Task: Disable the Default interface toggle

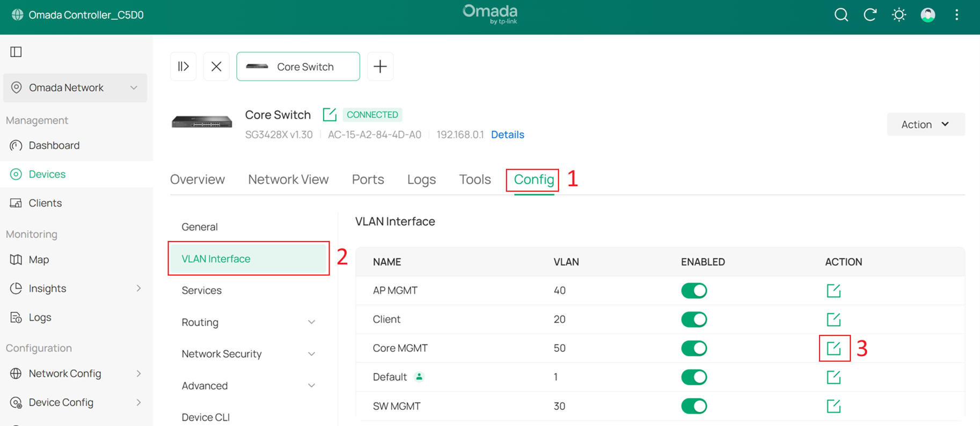Action: 694,377
